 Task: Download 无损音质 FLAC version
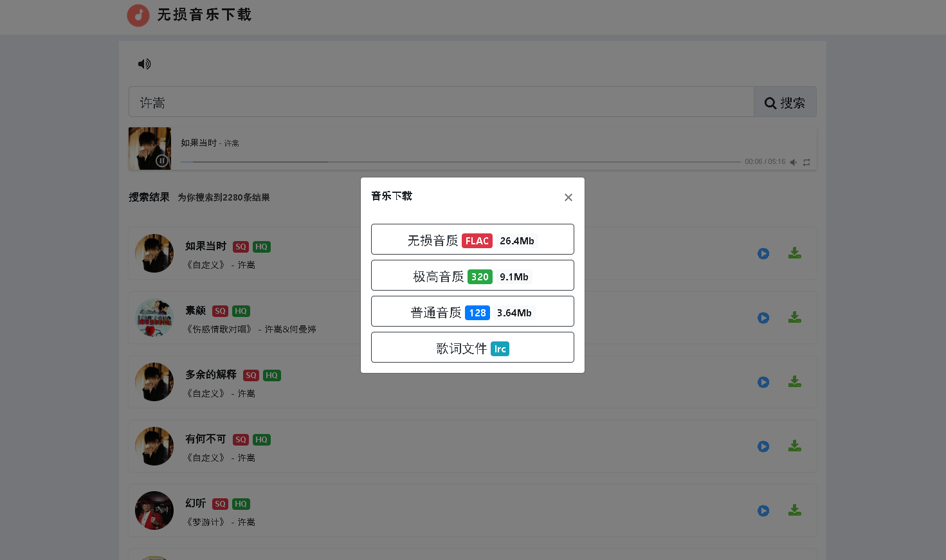[472, 239]
